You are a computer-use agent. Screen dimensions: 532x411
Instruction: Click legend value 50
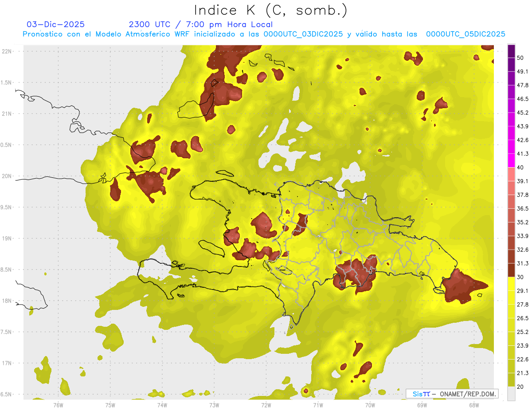click(x=521, y=58)
